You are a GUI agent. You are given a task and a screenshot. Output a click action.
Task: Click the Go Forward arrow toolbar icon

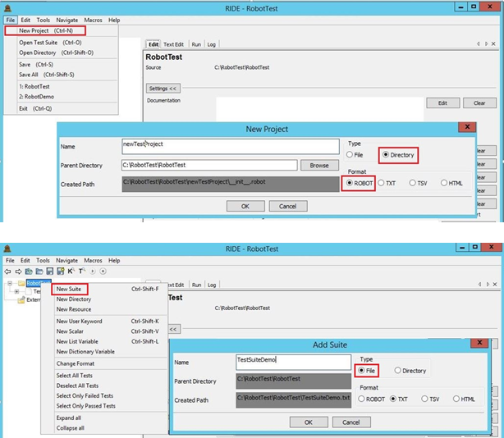click(18, 271)
